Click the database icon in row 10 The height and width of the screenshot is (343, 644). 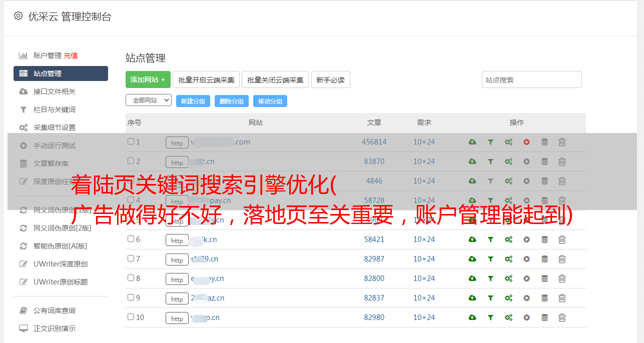(544, 317)
